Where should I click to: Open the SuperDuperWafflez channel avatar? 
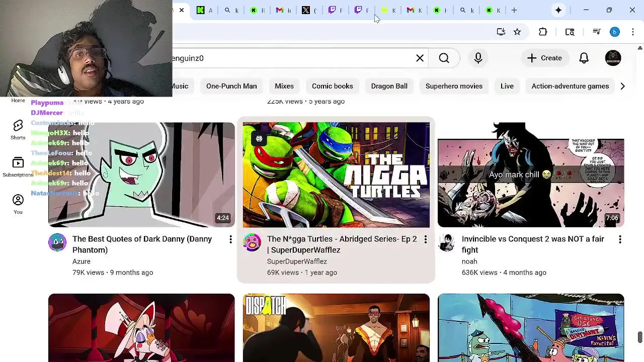[252, 242]
